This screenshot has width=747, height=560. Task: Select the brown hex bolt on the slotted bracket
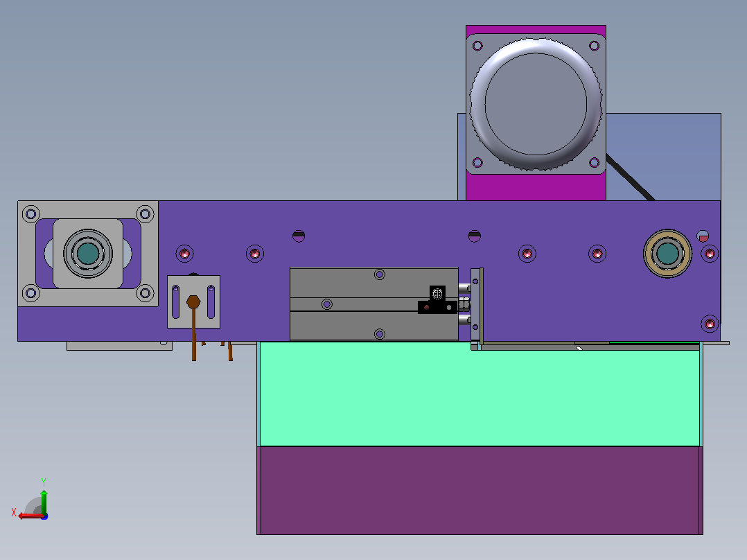193,301
